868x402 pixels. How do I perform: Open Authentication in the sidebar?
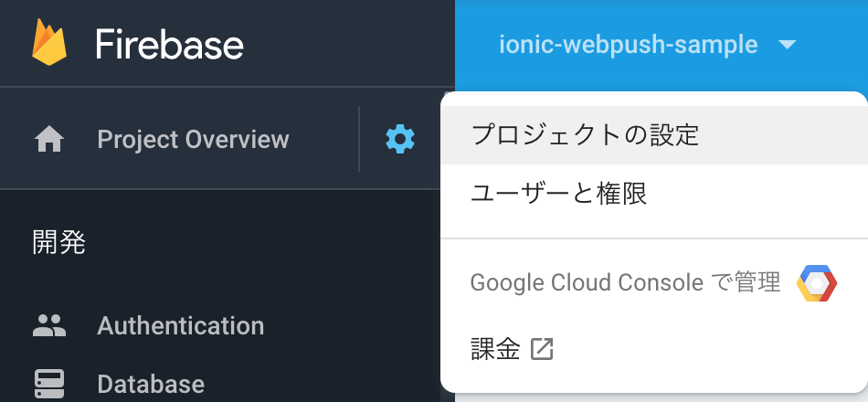point(181,325)
